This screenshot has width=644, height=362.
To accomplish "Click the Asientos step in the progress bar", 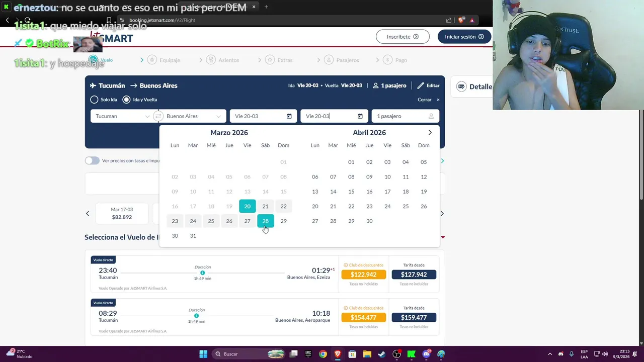I will click(223, 60).
